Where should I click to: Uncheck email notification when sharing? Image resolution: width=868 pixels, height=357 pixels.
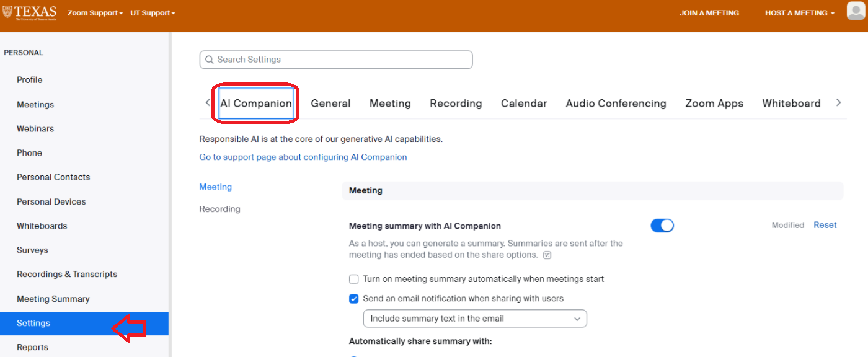(x=354, y=299)
